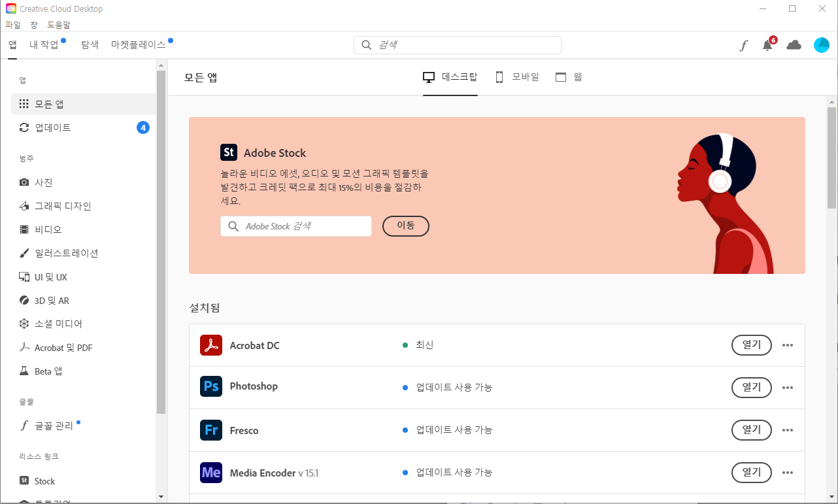Viewport: 838px width, 504px height.
Task: Open the fonts icon in top bar
Action: (x=743, y=46)
